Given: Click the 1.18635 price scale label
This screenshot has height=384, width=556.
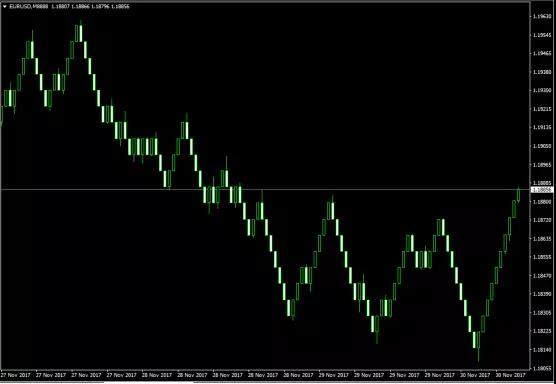Looking at the screenshot, I should (543, 239).
